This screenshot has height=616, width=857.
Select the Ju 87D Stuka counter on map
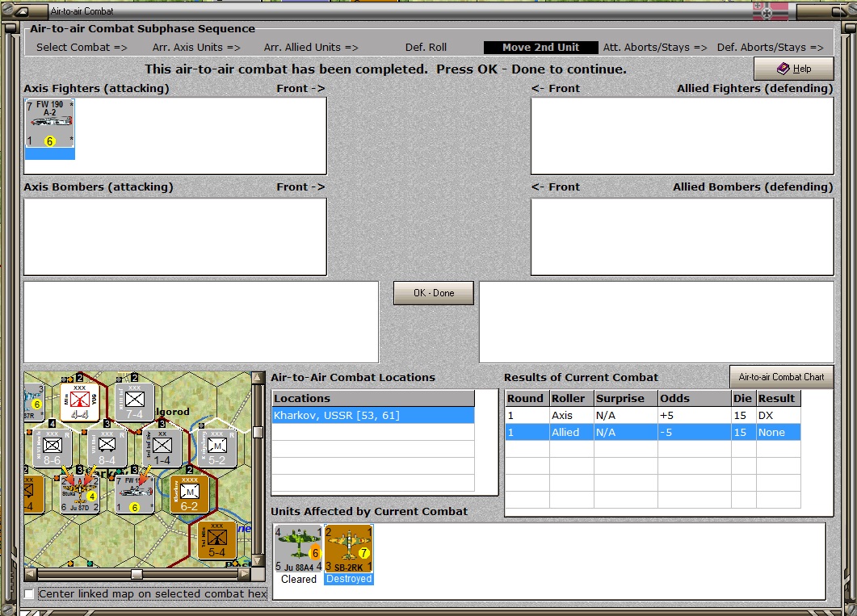pos(80,494)
